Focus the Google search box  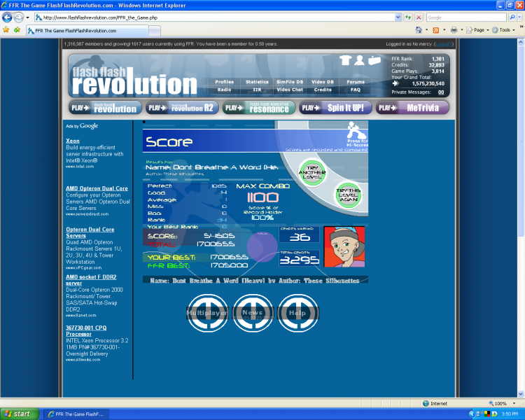466,17
